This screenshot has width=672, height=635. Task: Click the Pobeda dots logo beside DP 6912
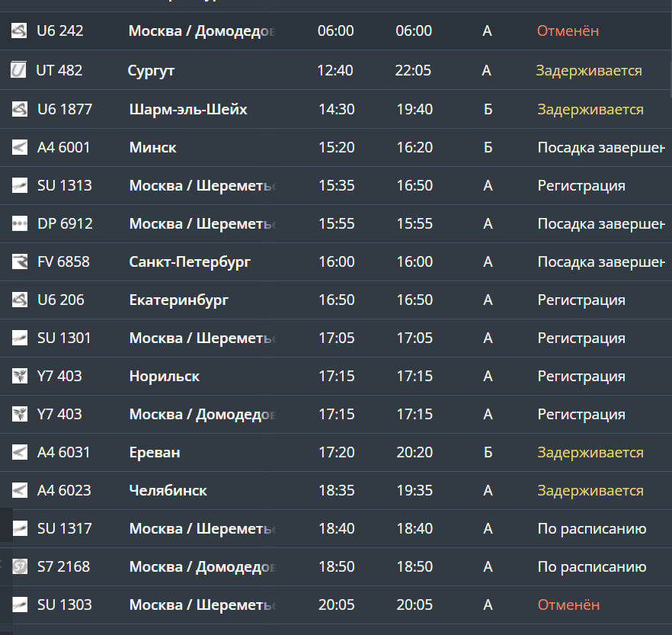click(x=20, y=224)
